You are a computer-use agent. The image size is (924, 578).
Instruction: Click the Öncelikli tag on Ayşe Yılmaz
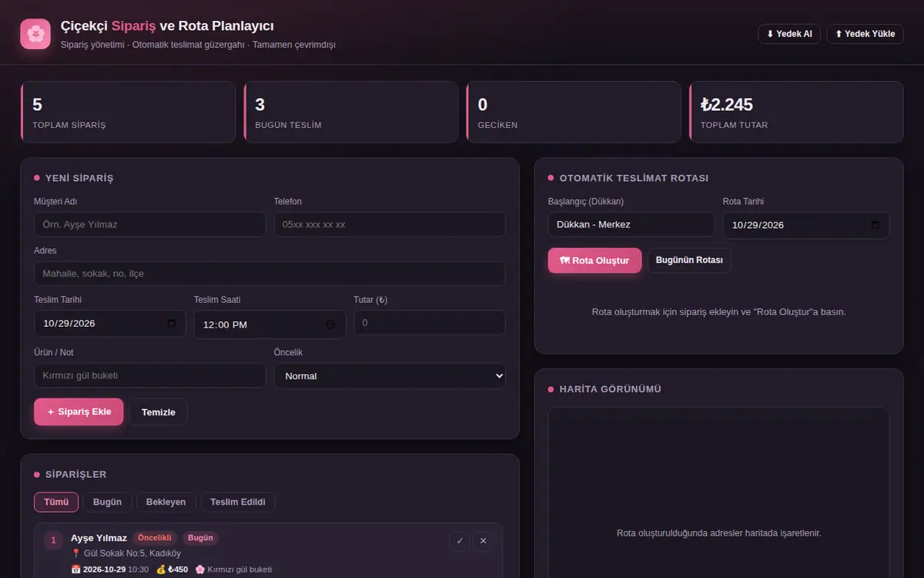pyautogui.click(x=155, y=538)
